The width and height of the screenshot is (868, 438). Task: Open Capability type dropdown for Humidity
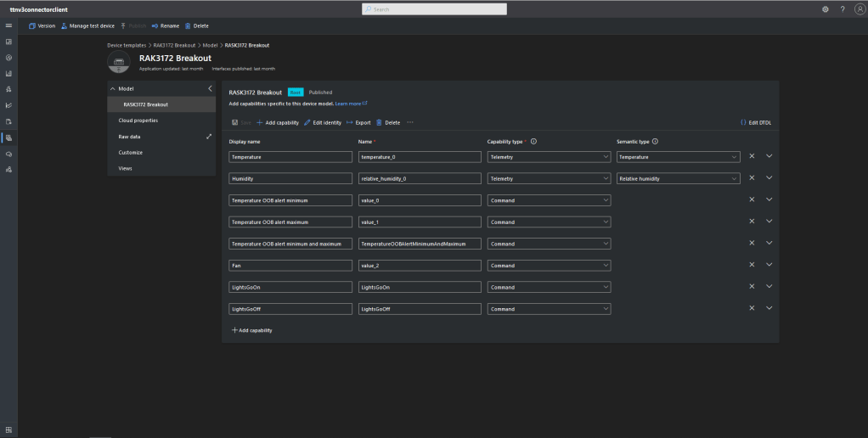tap(549, 178)
